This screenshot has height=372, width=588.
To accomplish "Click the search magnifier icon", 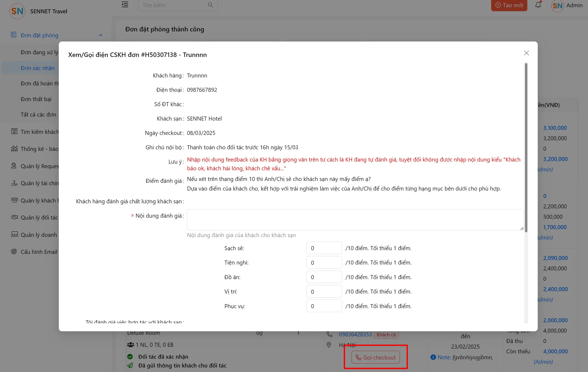I will click(210, 5).
